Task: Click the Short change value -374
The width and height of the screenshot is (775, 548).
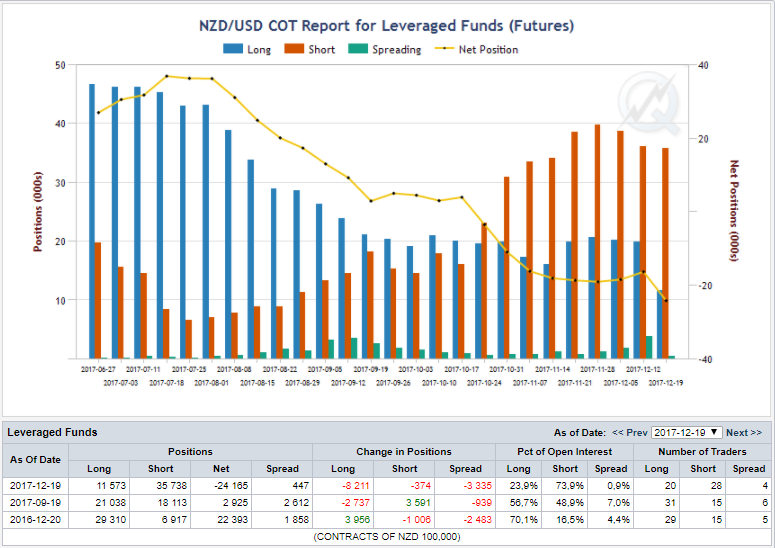Action: pos(420,486)
